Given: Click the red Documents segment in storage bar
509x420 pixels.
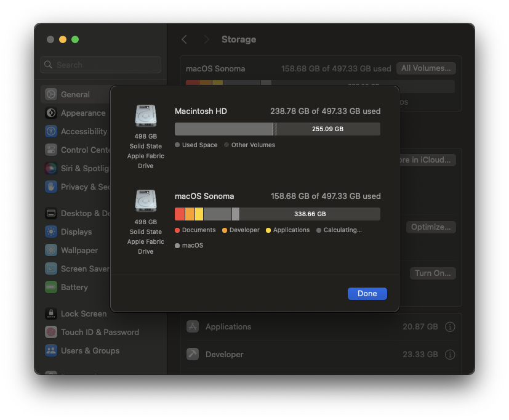Looking at the screenshot, I should 180,214.
